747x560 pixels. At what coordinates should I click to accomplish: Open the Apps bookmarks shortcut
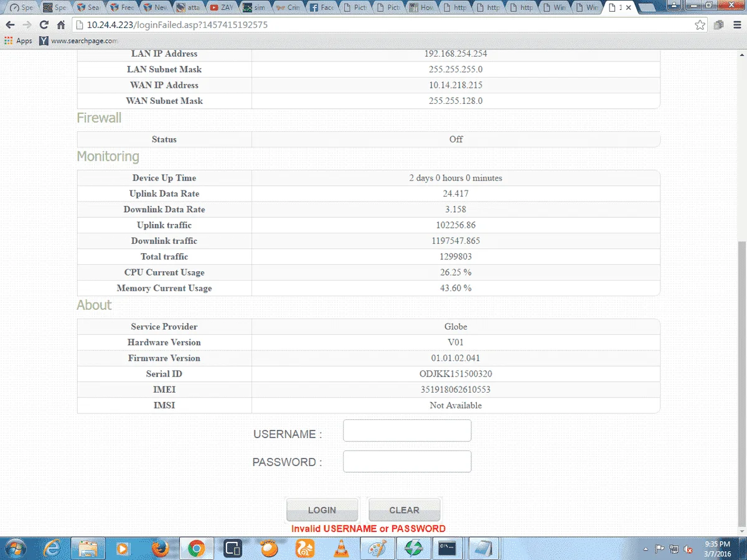(18, 41)
